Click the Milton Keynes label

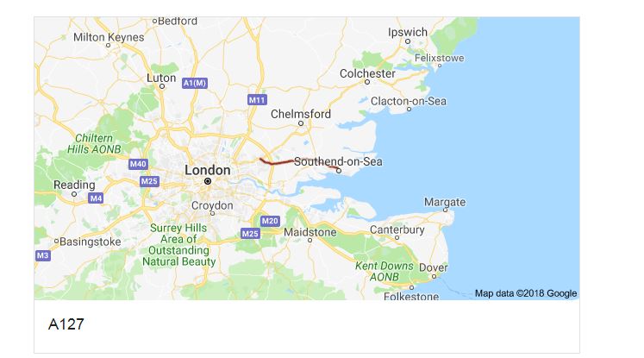[x=109, y=37]
